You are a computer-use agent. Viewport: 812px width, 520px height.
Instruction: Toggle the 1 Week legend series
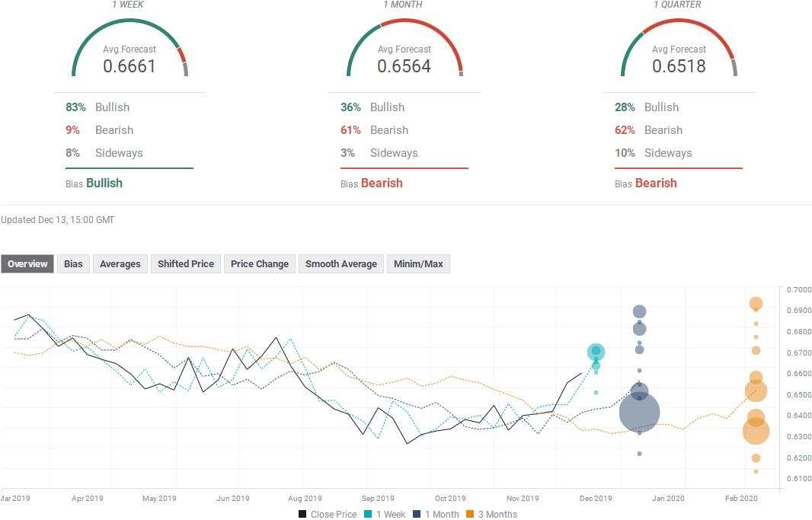point(385,515)
